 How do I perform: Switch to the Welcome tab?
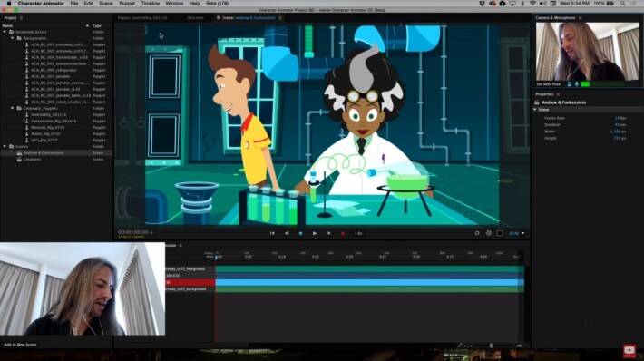[195, 18]
